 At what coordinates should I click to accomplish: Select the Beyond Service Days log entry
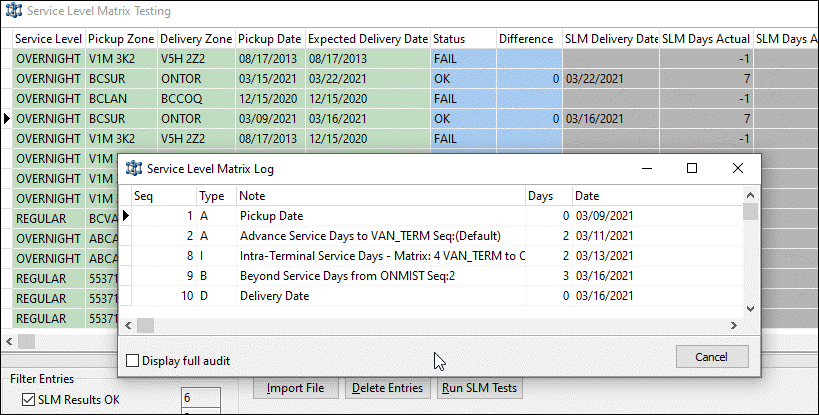[x=380, y=275]
